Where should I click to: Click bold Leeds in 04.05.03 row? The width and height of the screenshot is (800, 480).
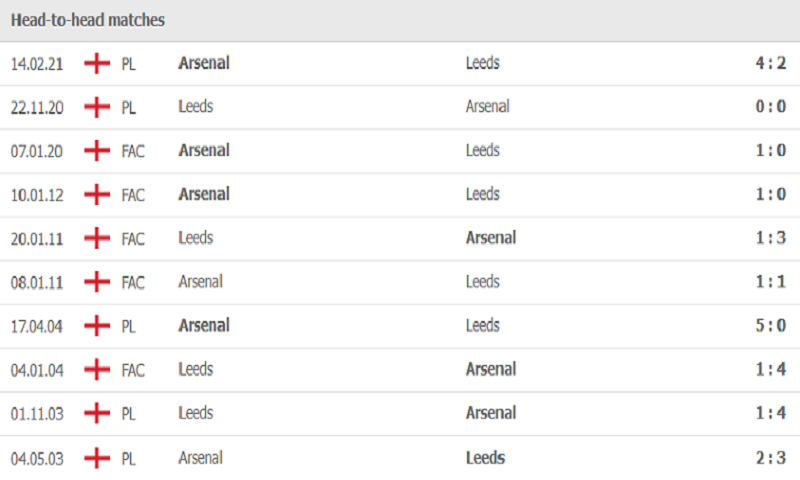(x=485, y=458)
